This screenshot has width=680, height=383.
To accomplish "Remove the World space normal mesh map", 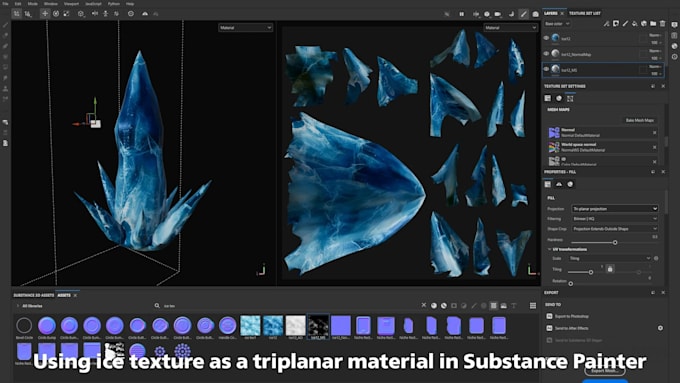I will [x=654, y=147].
